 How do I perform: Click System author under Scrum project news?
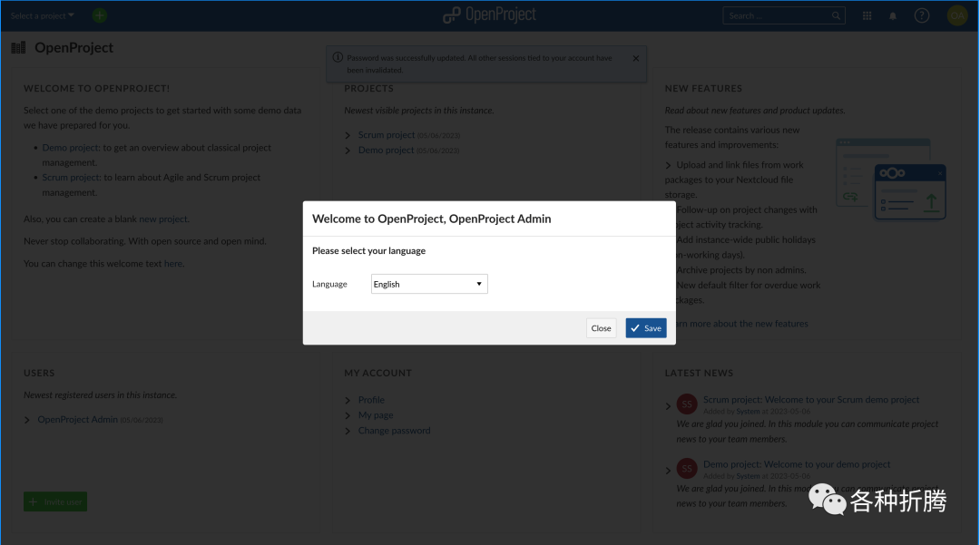pyautogui.click(x=748, y=412)
